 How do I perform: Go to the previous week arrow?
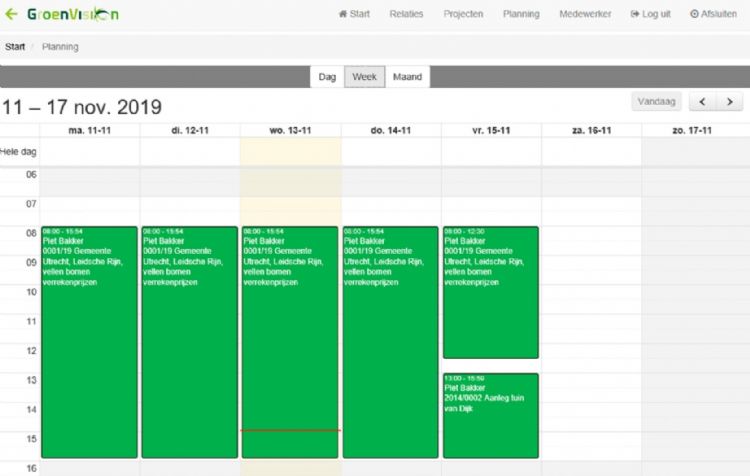point(704,102)
